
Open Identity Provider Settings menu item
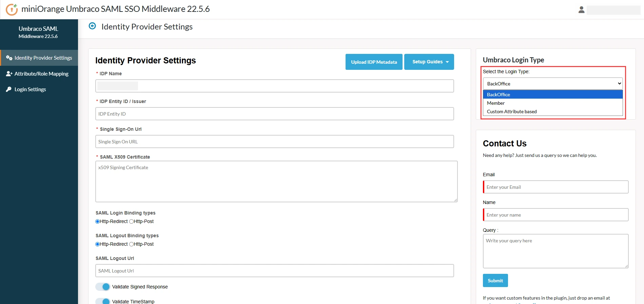tap(39, 58)
